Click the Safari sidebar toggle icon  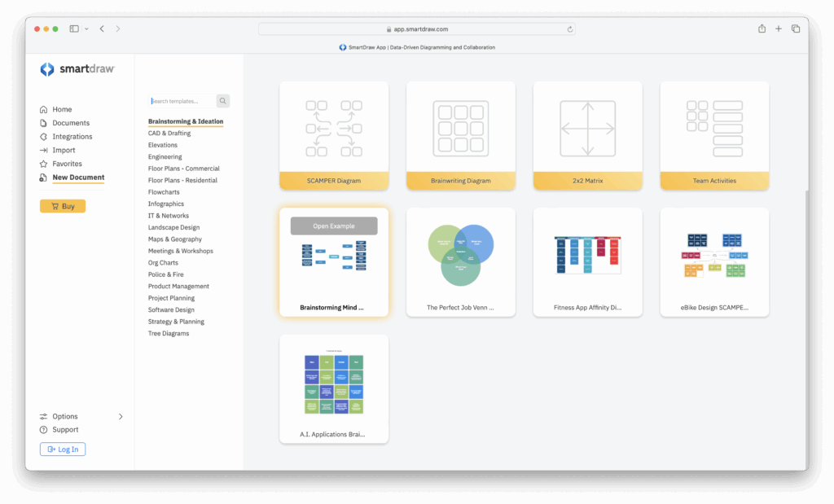(x=74, y=28)
